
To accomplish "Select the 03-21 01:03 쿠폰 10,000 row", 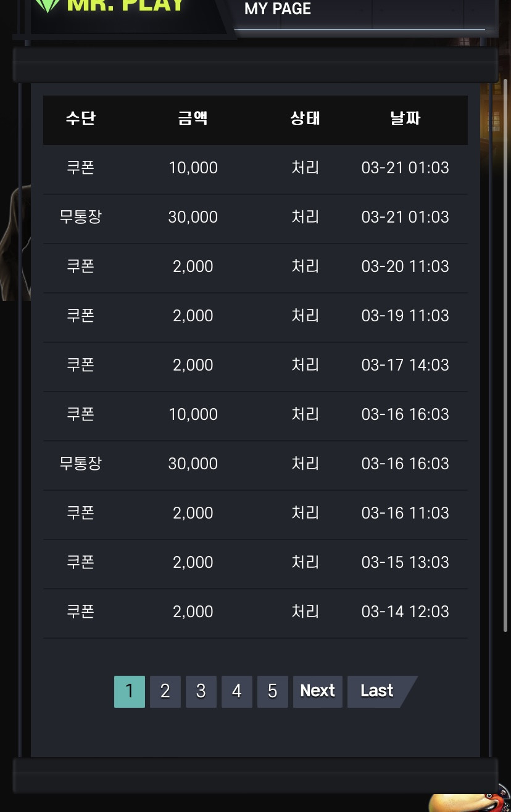I will pyautogui.click(x=255, y=169).
